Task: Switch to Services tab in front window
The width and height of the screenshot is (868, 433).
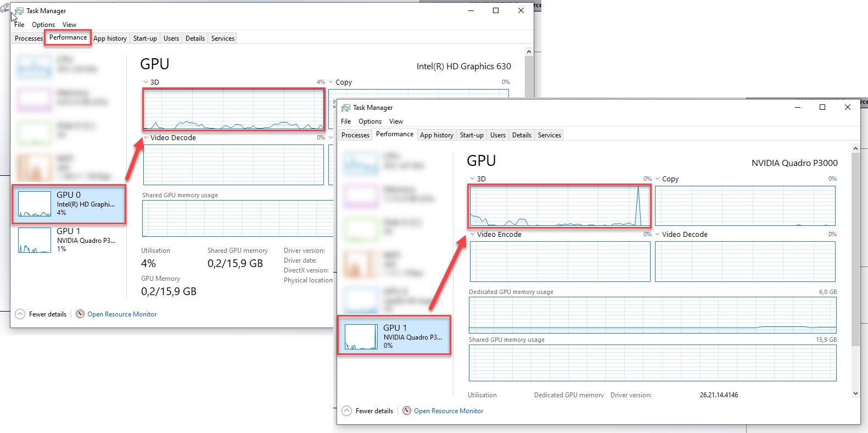Action: tap(550, 135)
